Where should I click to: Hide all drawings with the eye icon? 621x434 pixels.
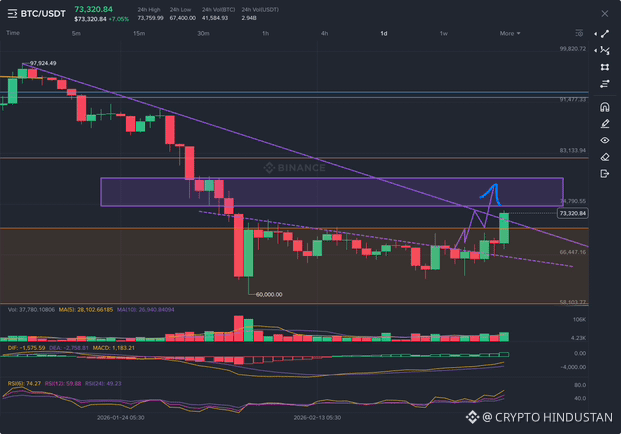tap(605, 140)
